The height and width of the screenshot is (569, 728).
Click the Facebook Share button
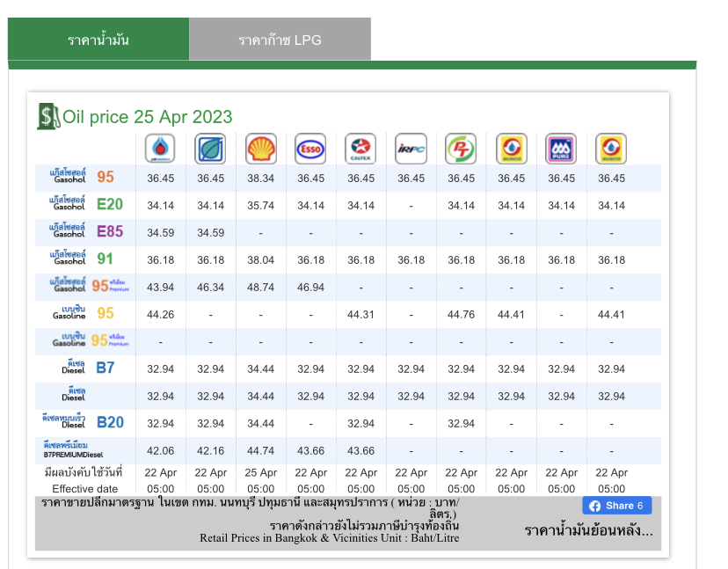(x=617, y=506)
